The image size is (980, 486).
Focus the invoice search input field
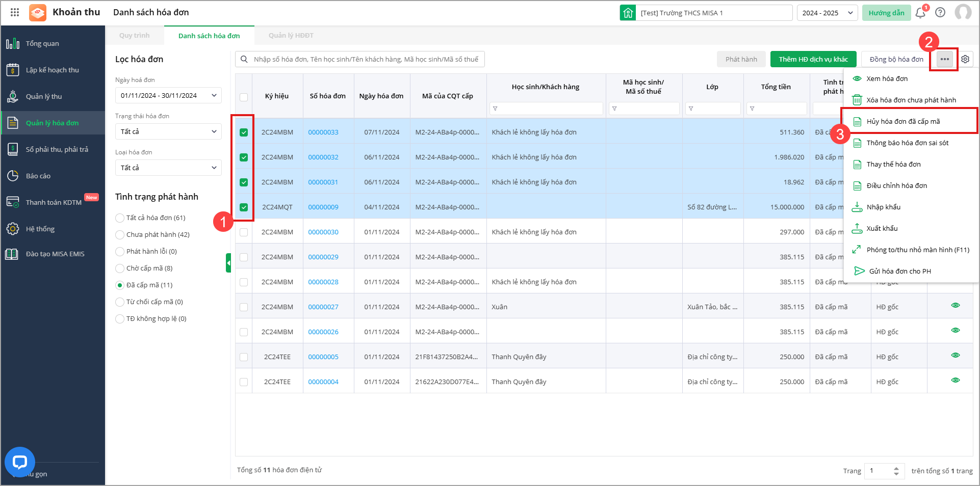click(365, 59)
